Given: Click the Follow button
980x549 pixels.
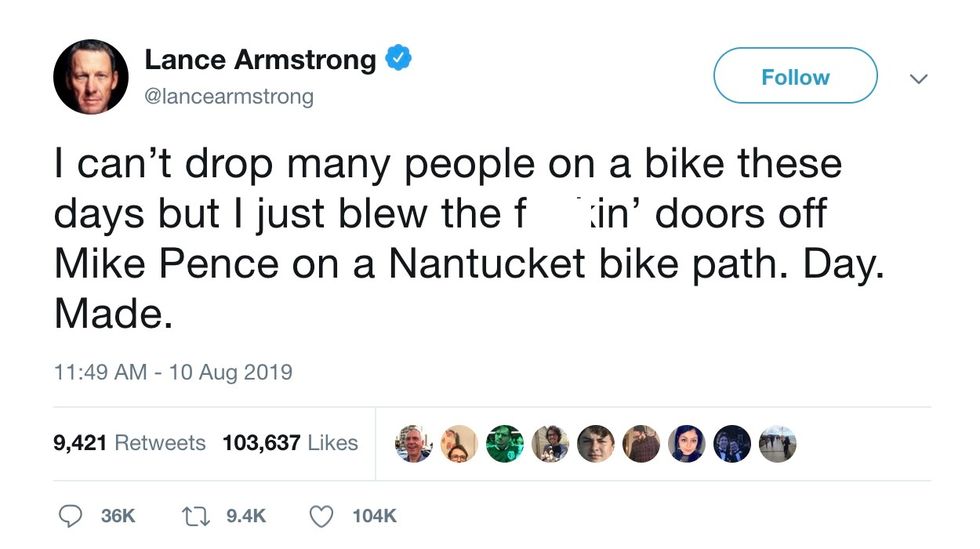Looking at the screenshot, I should coord(795,77).
